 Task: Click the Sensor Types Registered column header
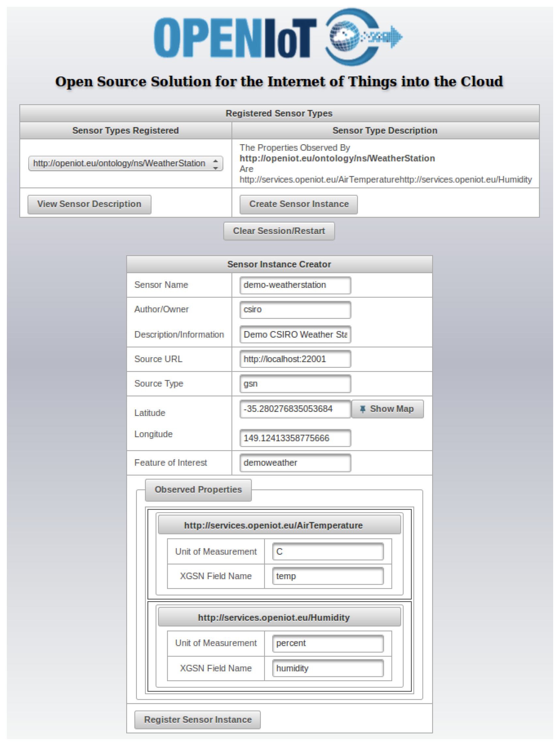click(126, 130)
